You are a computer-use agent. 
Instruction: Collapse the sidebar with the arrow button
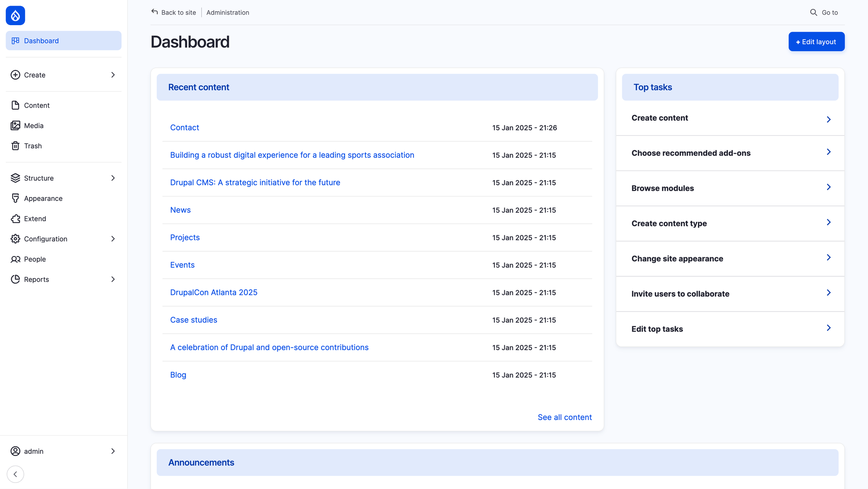pos(15,474)
